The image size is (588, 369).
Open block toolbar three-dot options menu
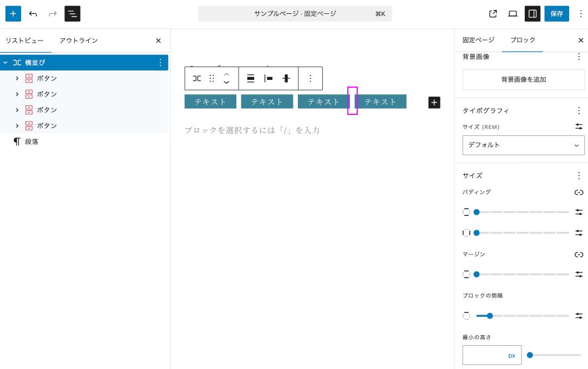coord(311,78)
